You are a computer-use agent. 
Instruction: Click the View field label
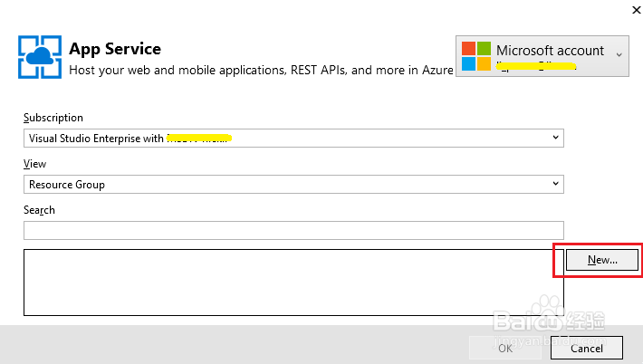pyautogui.click(x=35, y=164)
